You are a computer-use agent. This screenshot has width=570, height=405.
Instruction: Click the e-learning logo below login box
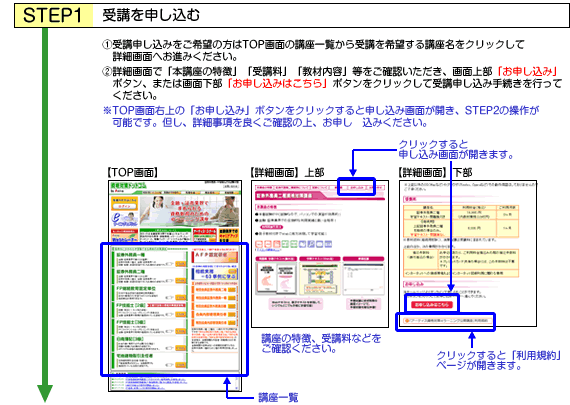coord(124,219)
